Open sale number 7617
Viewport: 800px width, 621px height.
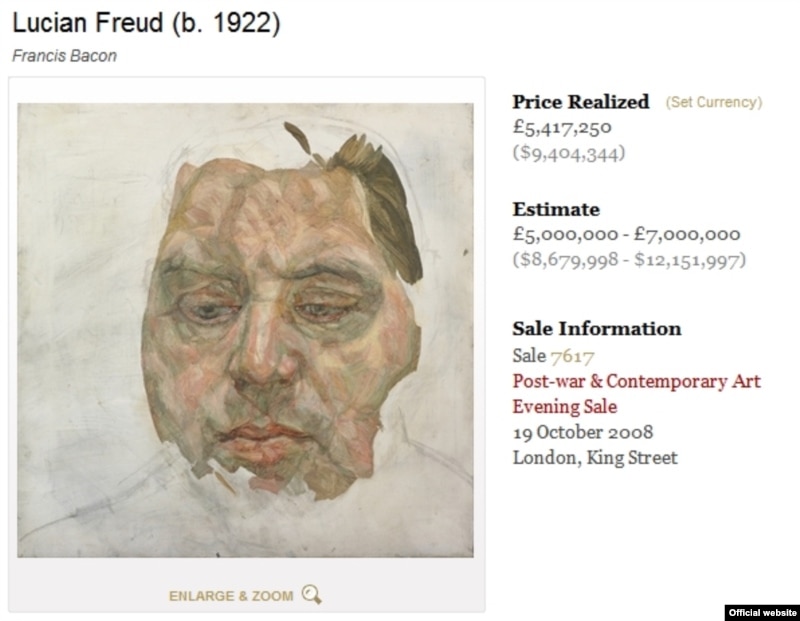pyautogui.click(x=572, y=356)
